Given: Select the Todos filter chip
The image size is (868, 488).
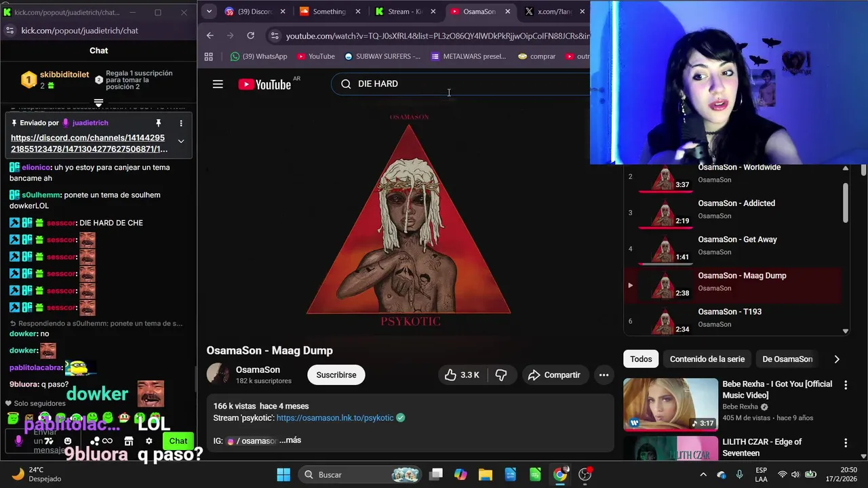Looking at the screenshot, I should point(641,359).
